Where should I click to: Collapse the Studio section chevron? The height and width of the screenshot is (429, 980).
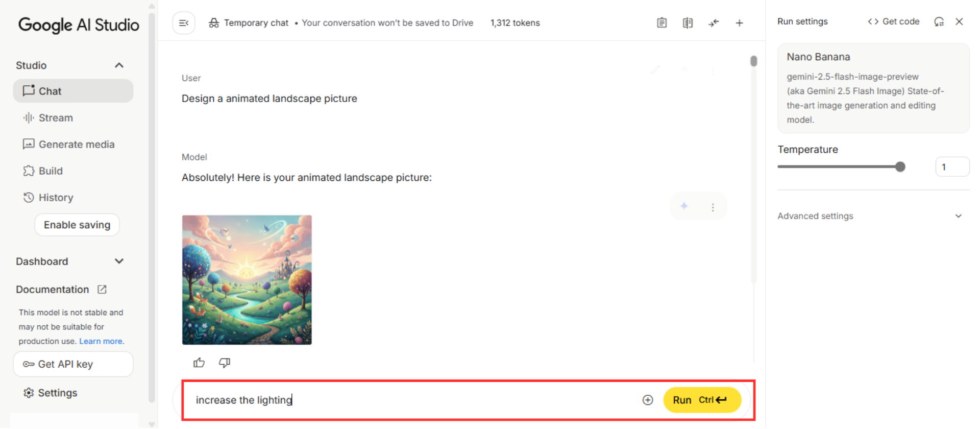point(119,65)
